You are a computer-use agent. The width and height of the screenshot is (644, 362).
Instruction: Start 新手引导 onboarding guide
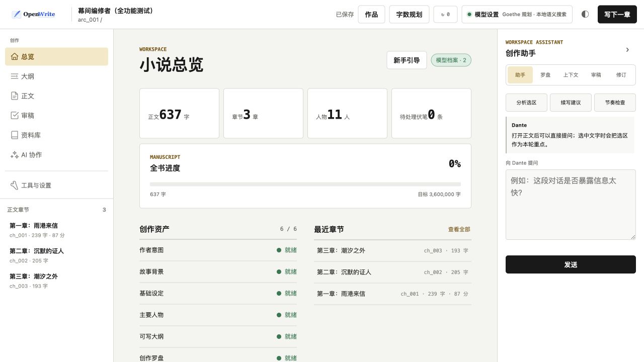[407, 60]
